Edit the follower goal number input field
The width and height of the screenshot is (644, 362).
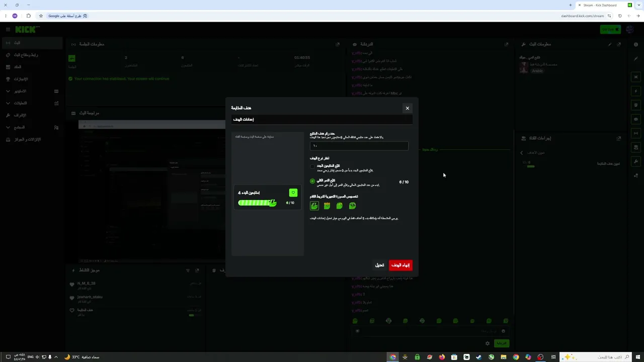pos(359,146)
